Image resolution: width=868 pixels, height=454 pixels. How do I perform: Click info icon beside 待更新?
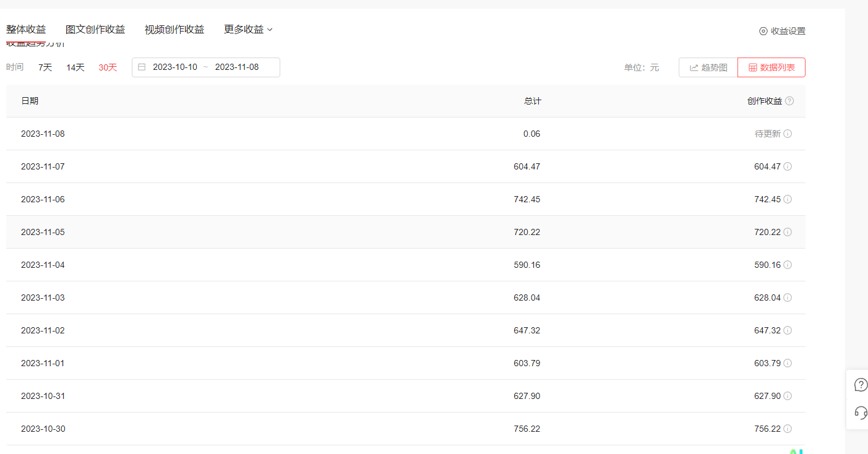[788, 134]
